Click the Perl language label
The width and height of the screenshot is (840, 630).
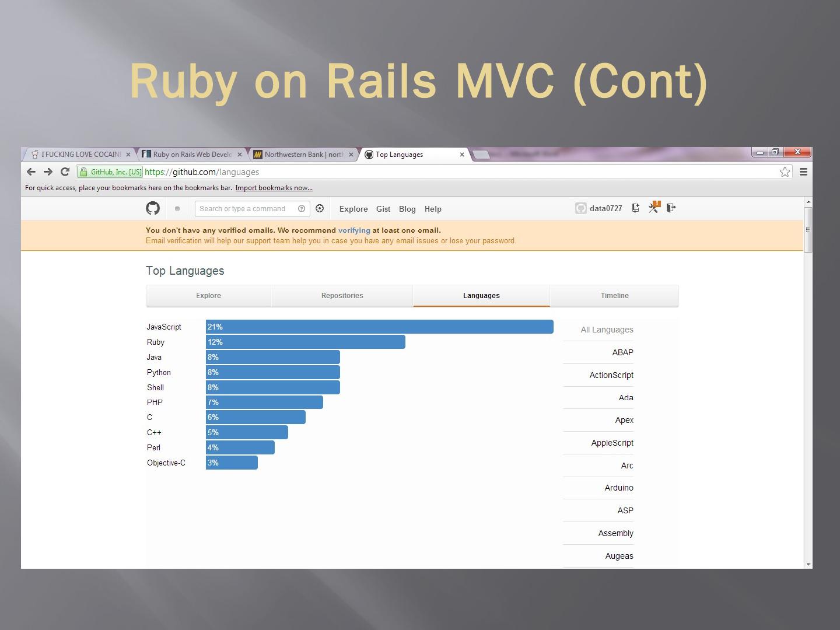pos(153,448)
